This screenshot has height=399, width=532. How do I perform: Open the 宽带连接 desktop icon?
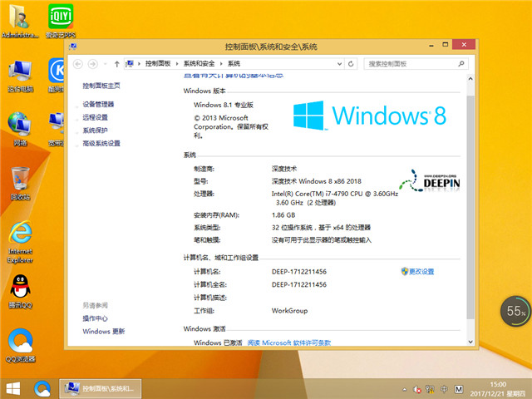[56, 128]
